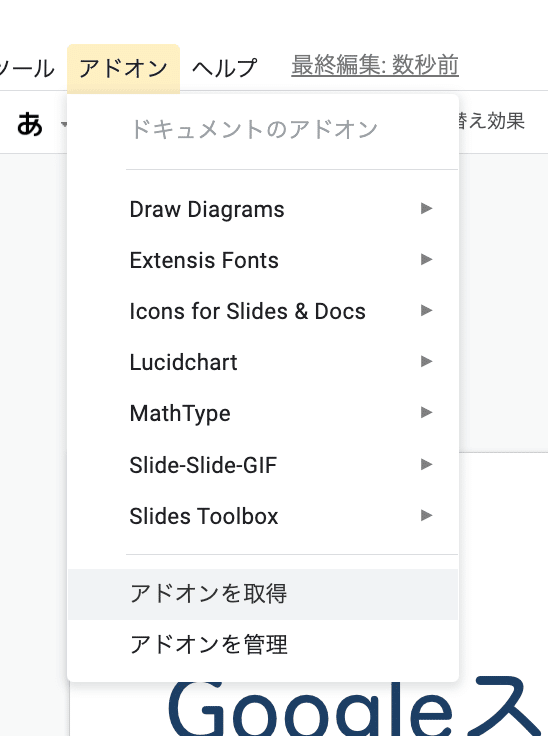Choose アドオンを取得 from the menu
Viewport: 548px width, 736px height.
[x=263, y=594]
